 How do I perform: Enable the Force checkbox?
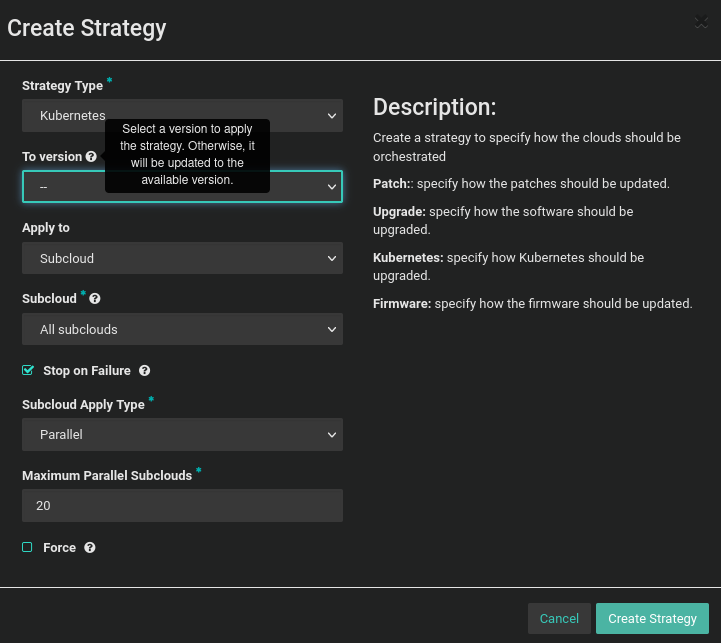click(x=28, y=548)
